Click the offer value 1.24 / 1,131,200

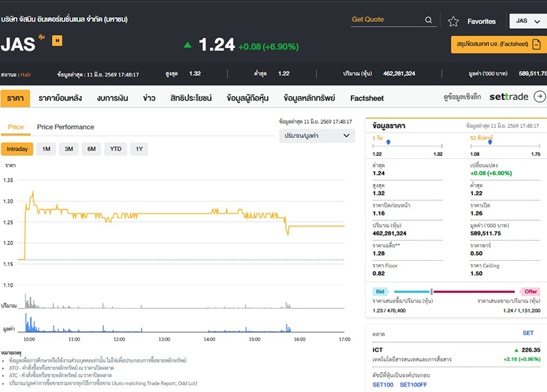(522, 311)
